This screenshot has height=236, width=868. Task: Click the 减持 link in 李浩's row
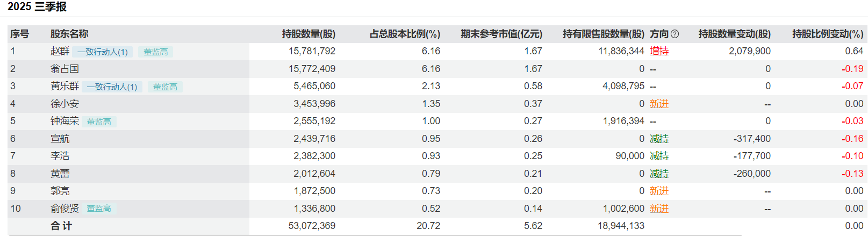tap(659, 156)
